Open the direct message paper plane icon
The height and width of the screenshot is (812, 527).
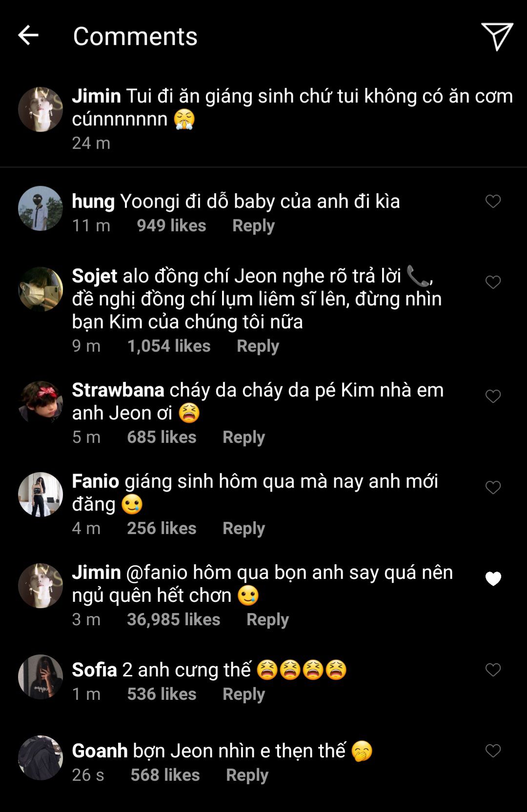(497, 36)
